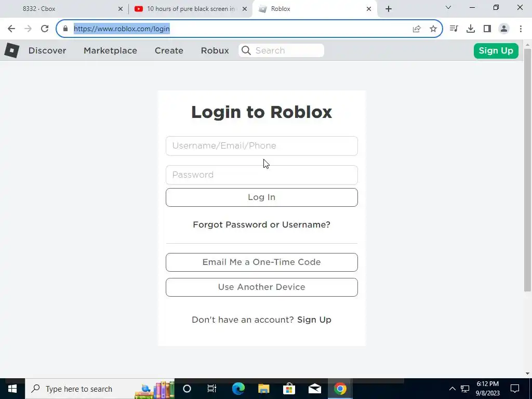
Task: Open the Create menu item
Action: click(169, 50)
